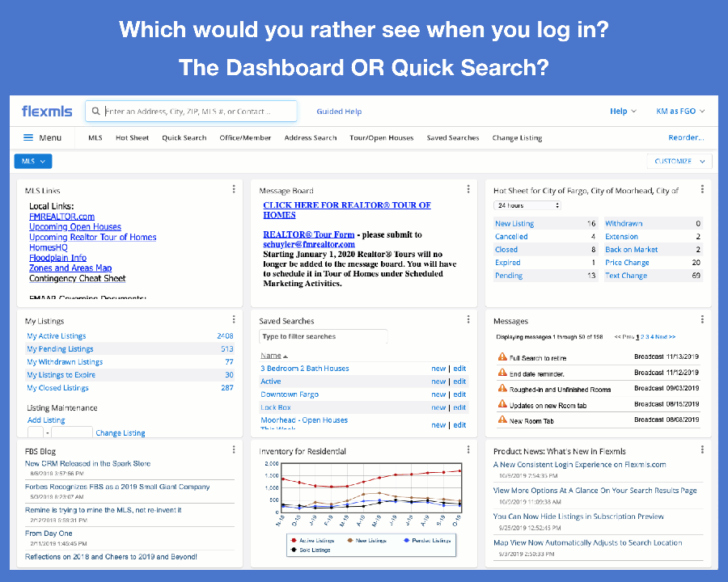Click the Type to filter searches field

click(323, 336)
